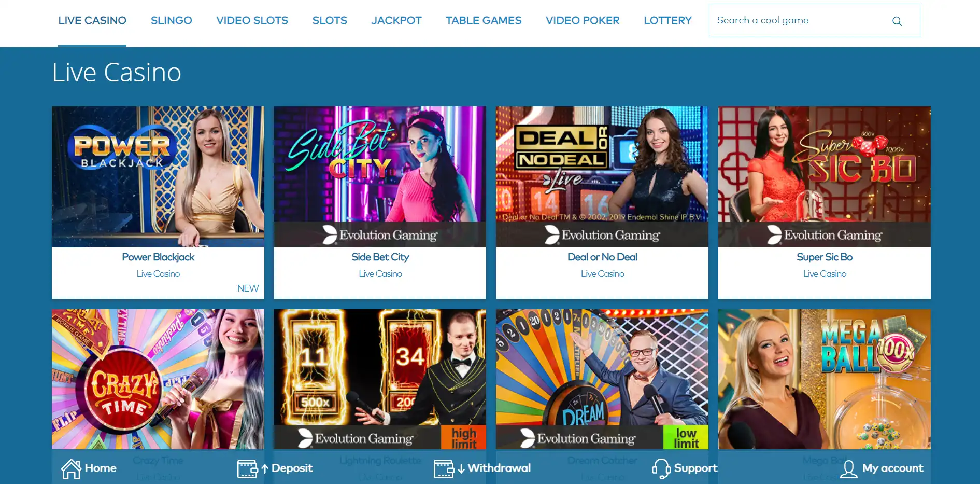Go to Table Games tab
Screen dimensions: 980x484
484,20
